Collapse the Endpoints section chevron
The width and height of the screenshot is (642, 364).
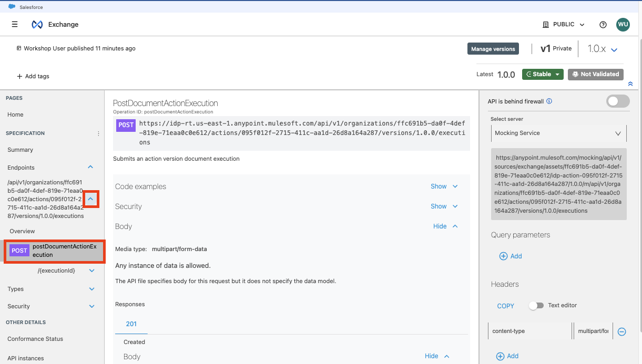click(x=90, y=167)
